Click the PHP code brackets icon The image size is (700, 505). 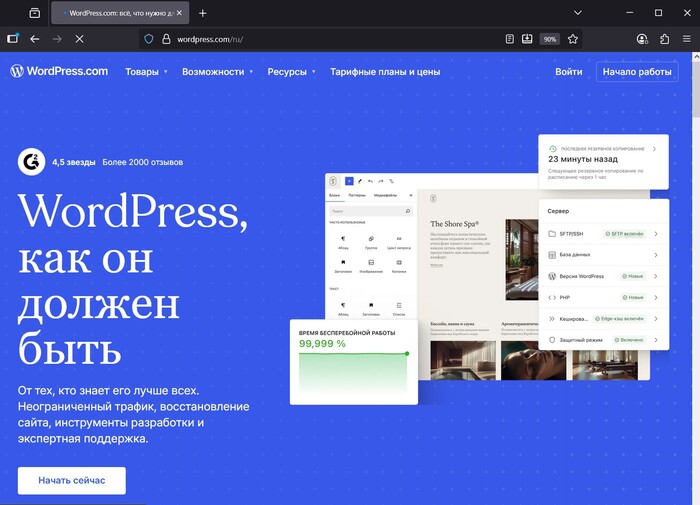coord(552,297)
